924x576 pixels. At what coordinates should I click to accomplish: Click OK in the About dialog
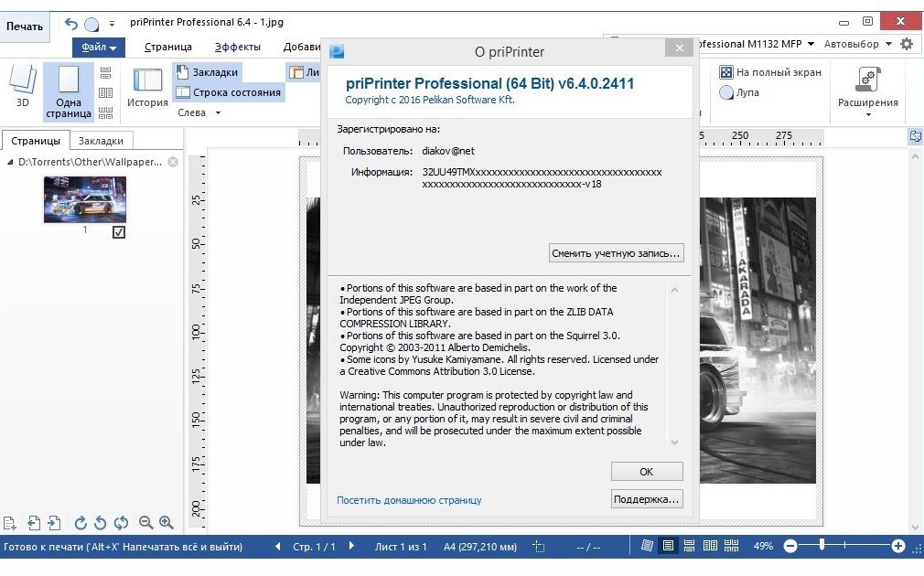647,472
